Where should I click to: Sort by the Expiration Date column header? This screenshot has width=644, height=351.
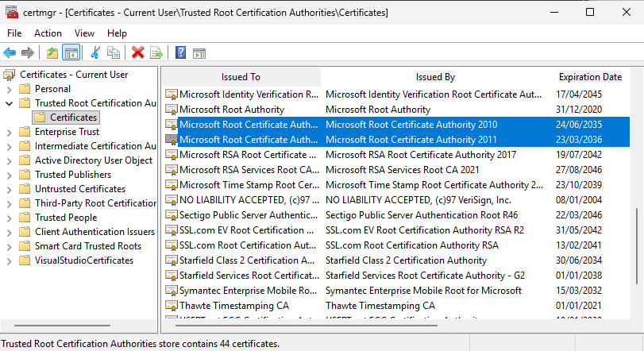pos(590,77)
